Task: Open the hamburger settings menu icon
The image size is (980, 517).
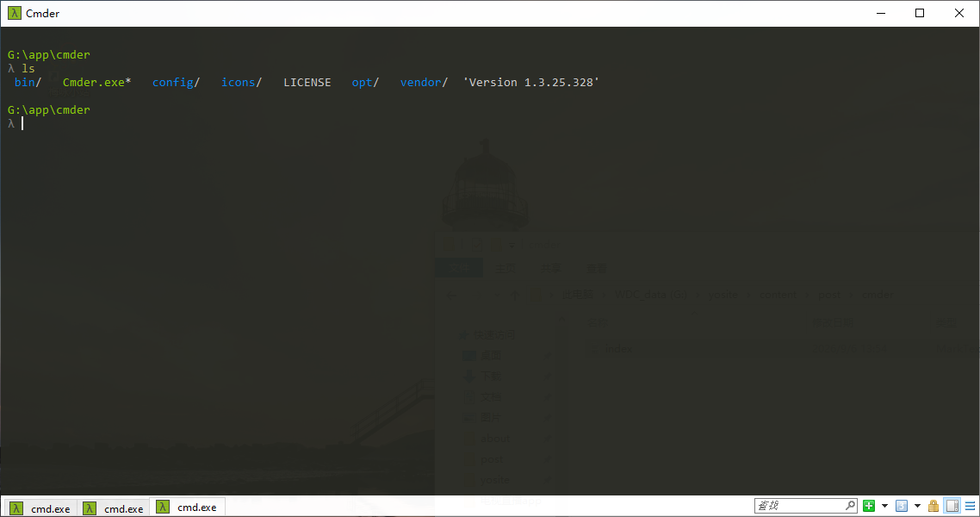Action: click(x=970, y=506)
